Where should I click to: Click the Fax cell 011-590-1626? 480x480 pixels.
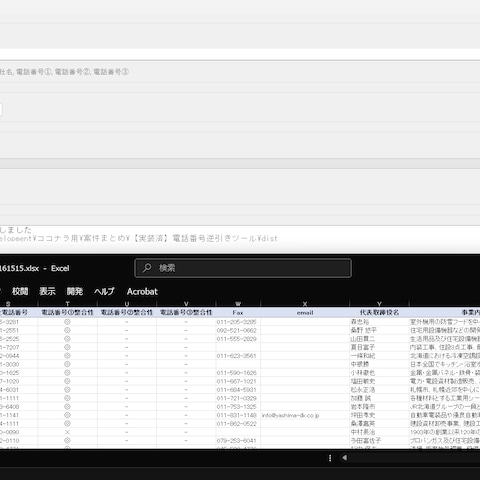point(237,373)
